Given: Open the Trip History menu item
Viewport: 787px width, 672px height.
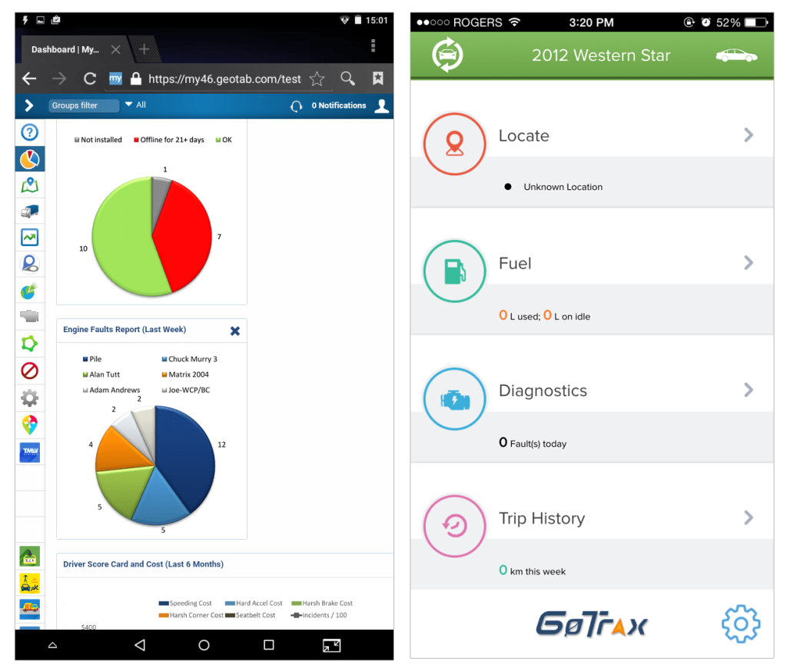Looking at the screenshot, I should tap(542, 519).
